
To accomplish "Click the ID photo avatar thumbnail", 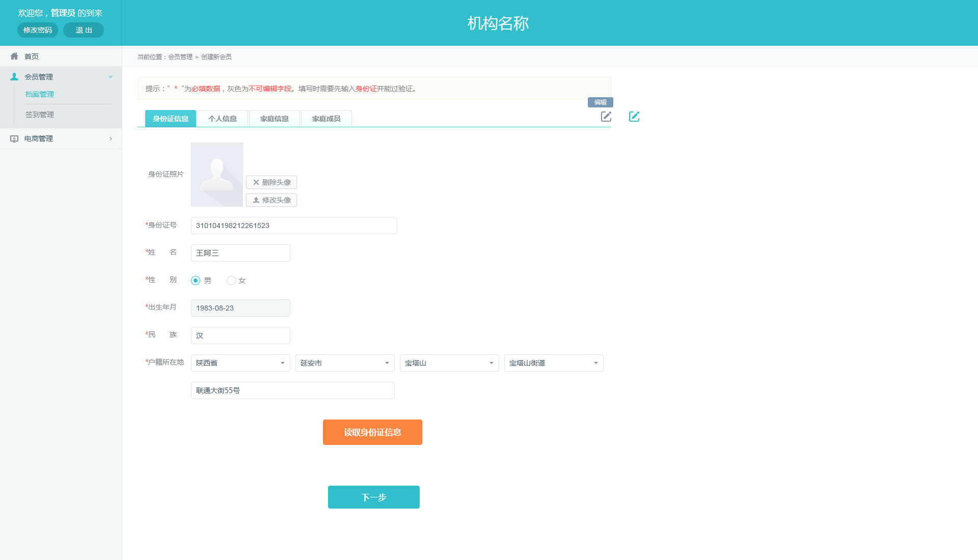I will pyautogui.click(x=217, y=175).
